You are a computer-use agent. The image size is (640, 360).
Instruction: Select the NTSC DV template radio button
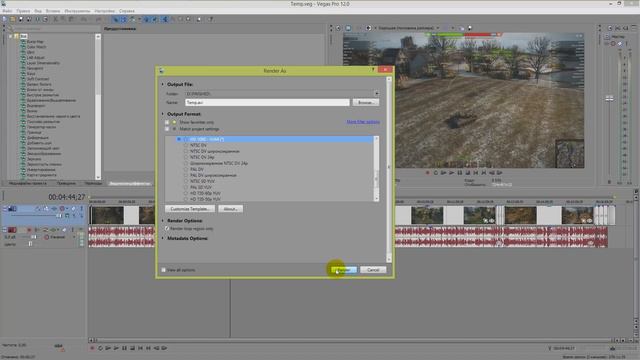(186, 145)
